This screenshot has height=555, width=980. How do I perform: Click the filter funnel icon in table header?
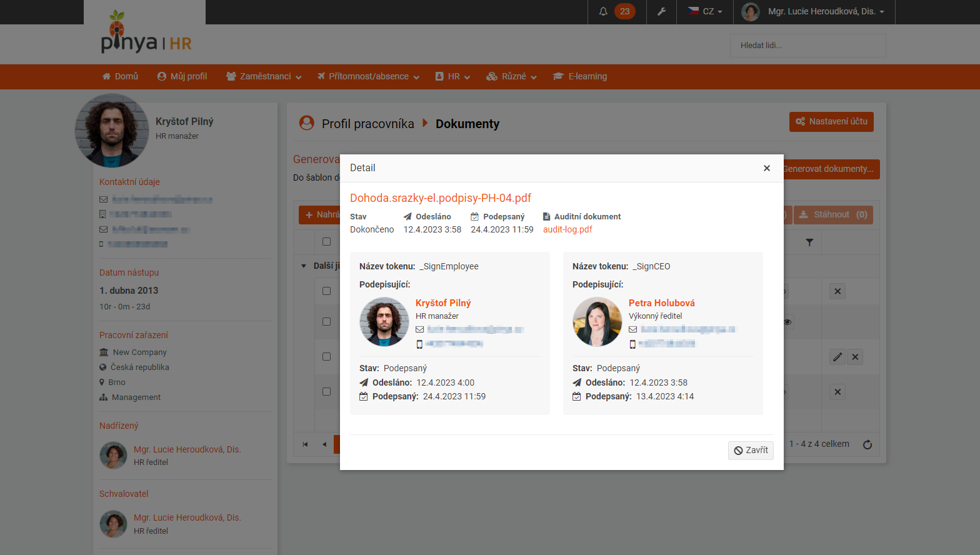809,242
